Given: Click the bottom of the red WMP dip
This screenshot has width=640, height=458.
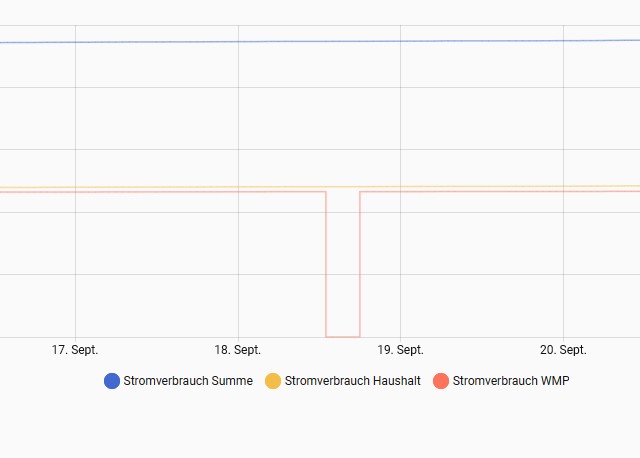Looking at the screenshot, I should (x=343, y=336).
